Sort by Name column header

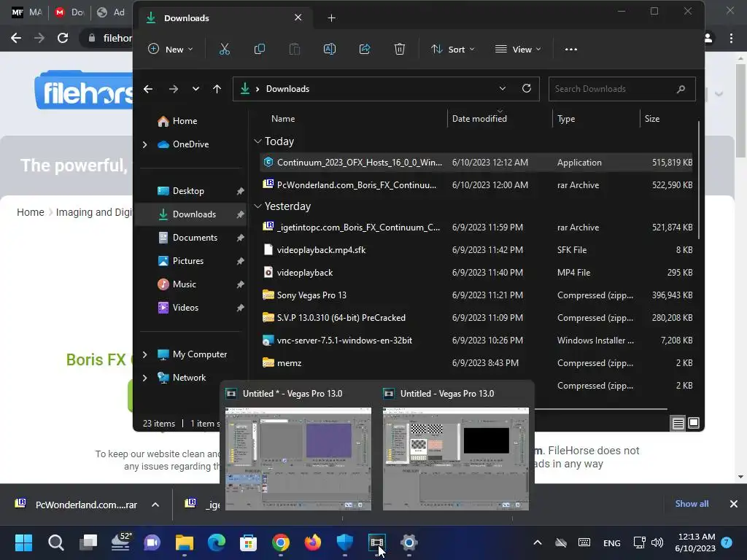(x=283, y=119)
